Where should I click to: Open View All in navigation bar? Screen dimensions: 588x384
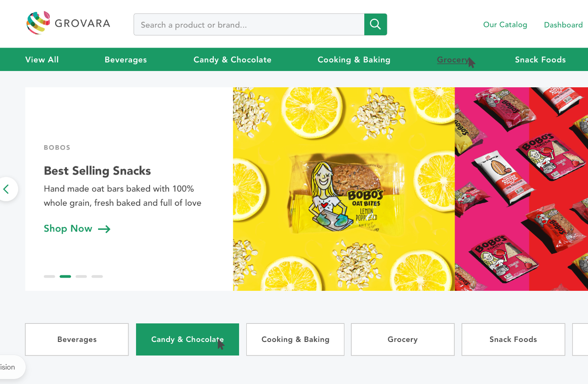tap(42, 60)
